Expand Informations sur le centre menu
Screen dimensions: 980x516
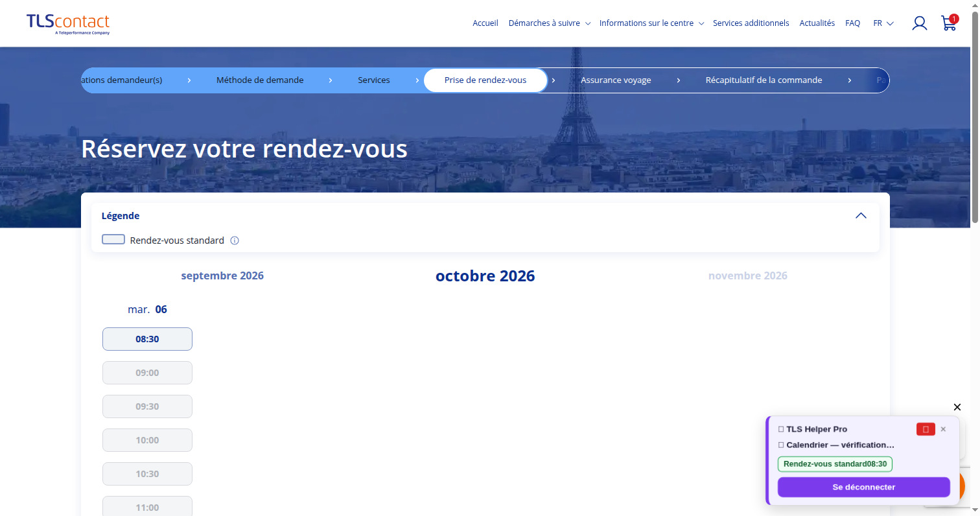pos(651,23)
